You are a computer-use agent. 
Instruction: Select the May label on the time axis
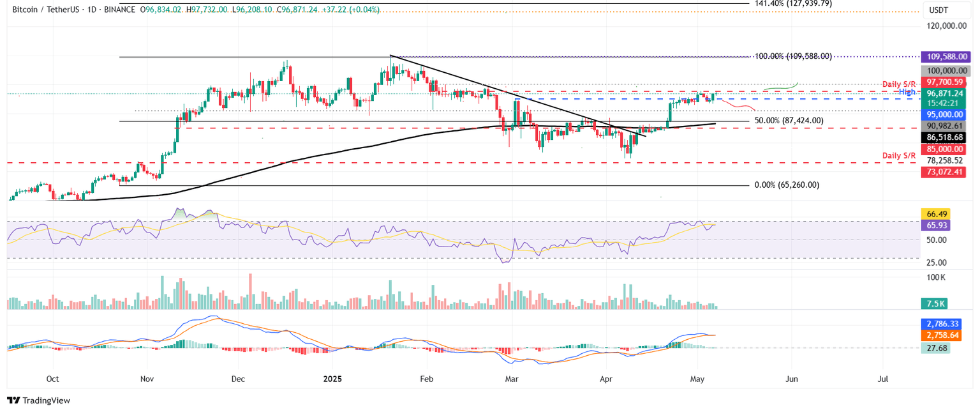point(697,379)
